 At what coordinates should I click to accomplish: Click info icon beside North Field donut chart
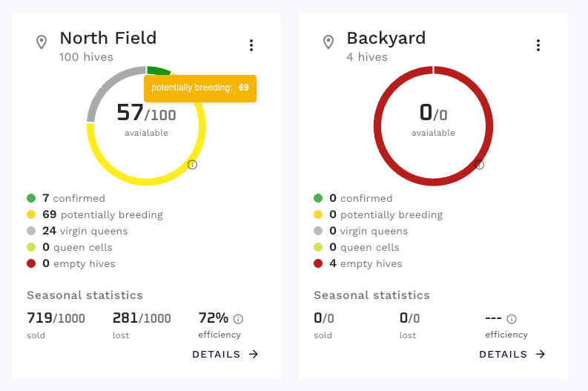tap(192, 165)
